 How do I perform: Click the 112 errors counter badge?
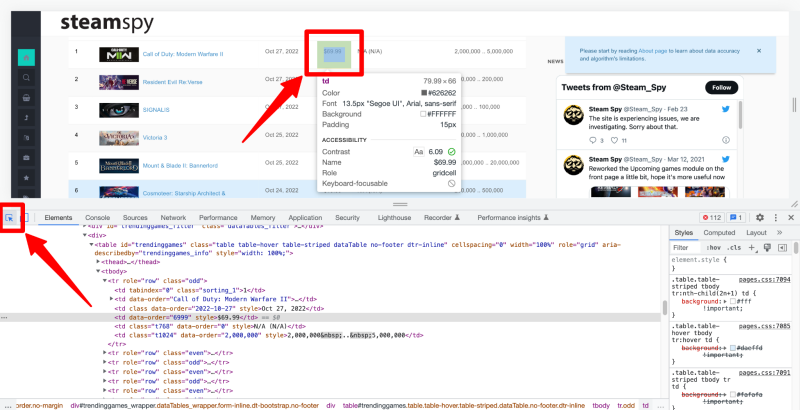[712, 218]
